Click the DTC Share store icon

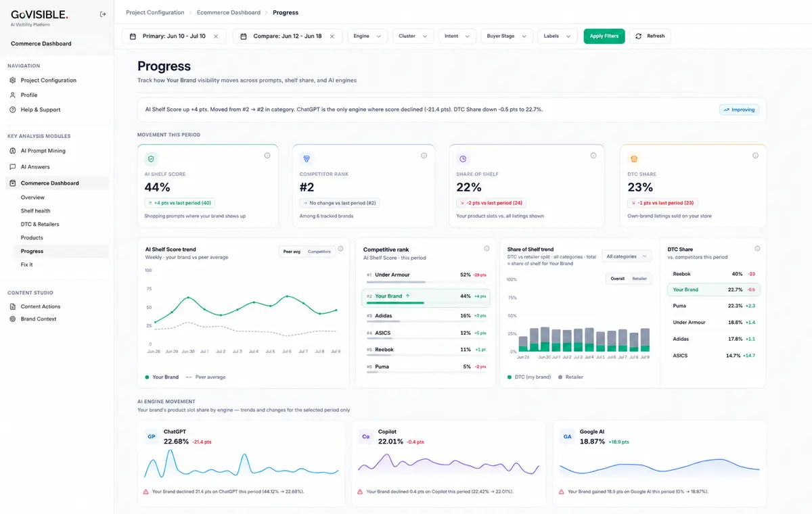click(633, 159)
